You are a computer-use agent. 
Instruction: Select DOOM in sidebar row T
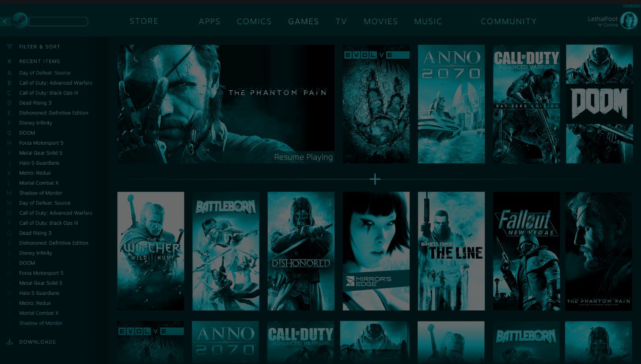[x=27, y=263]
